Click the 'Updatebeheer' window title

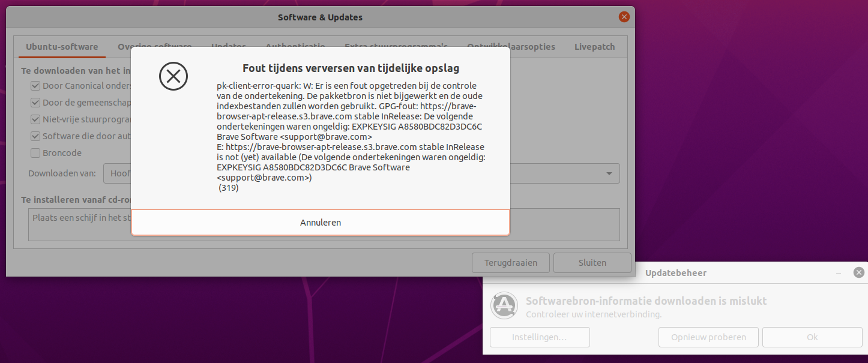(676, 273)
